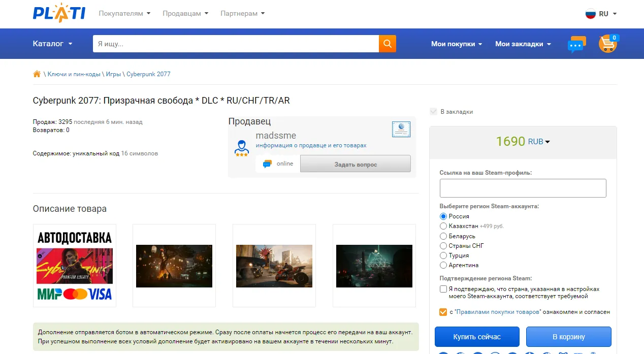Click the Купить сейчас button
Image resolution: width=644 pixels, height=354 pixels.
477,337
